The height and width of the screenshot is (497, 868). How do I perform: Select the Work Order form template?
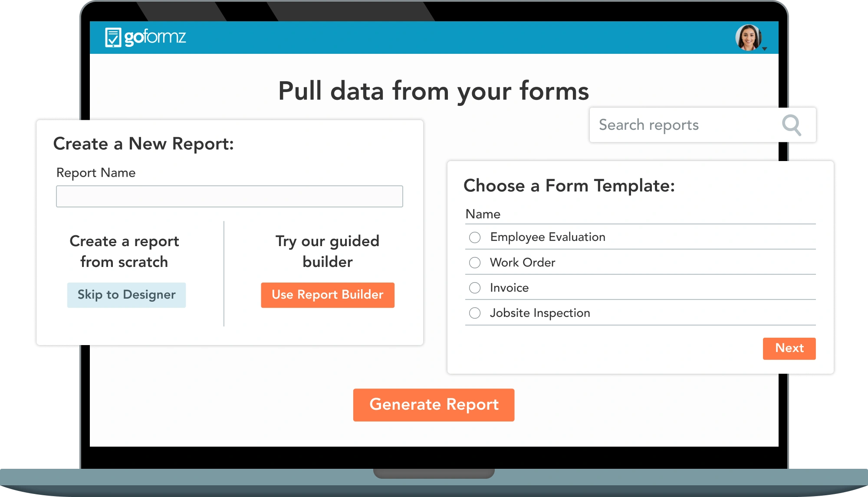point(475,262)
